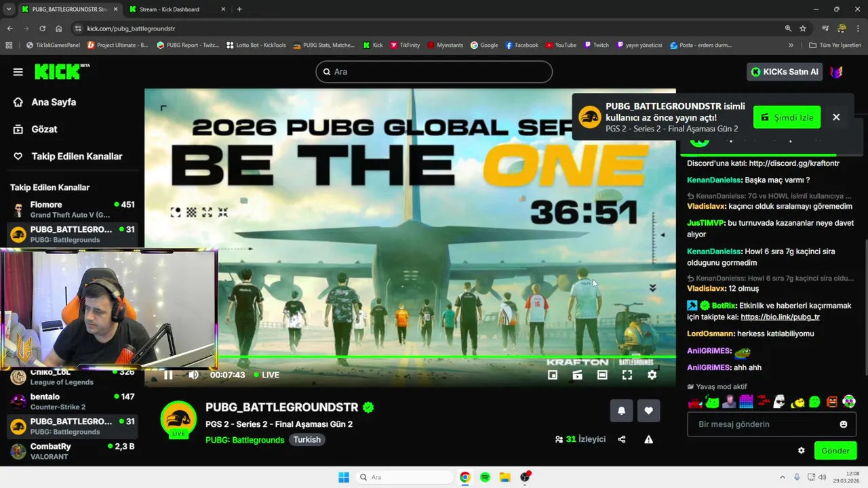
Task: Click the notification bell for PUBG_BATTLEGROUNDSTR
Action: click(x=621, y=410)
